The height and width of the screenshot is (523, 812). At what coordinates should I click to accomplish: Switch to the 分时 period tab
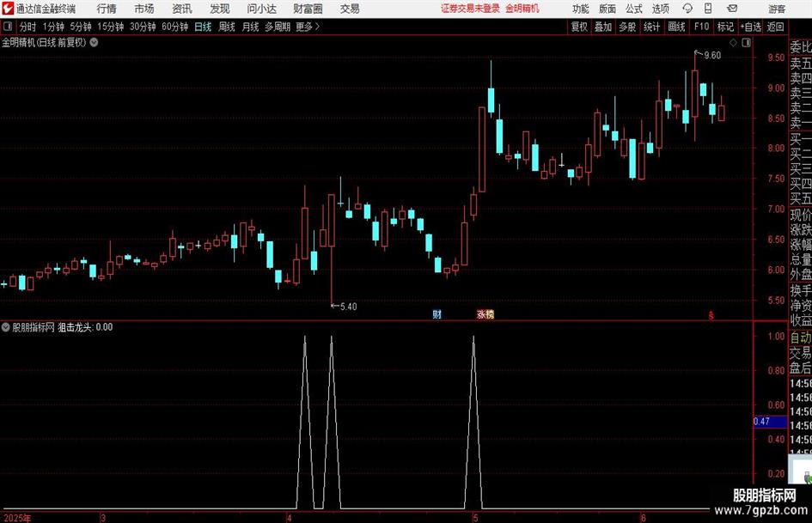[28, 27]
